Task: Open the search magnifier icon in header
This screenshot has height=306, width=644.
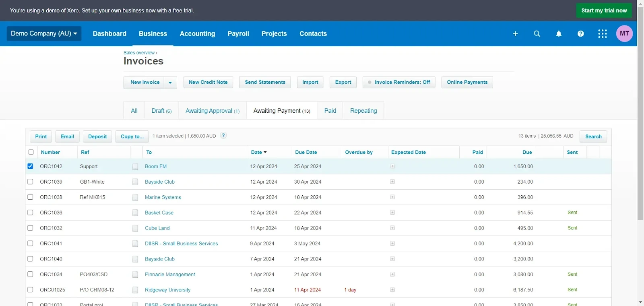Action: [x=537, y=34]
